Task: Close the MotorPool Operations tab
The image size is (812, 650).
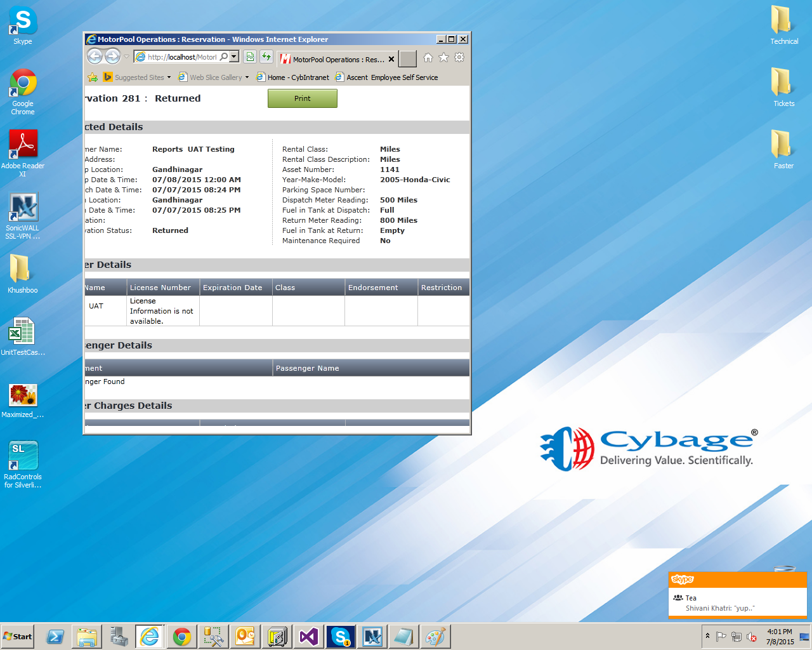Action: click(391, 59)
